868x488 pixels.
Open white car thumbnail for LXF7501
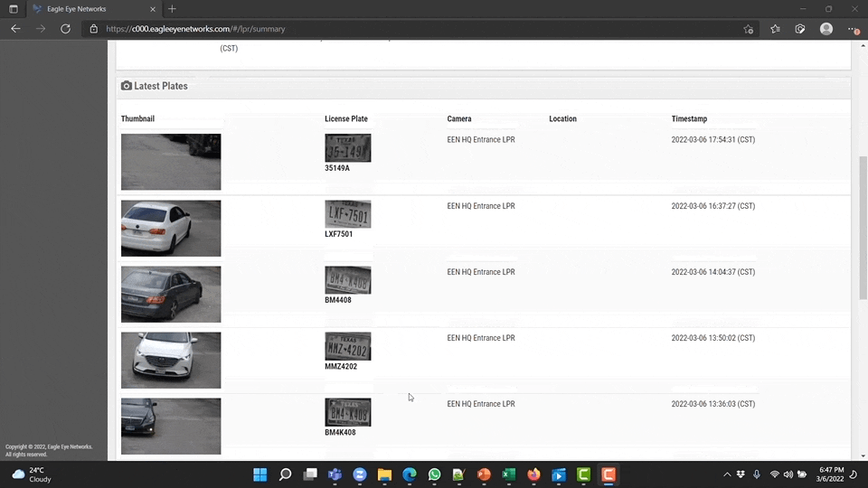pyautogui.click(x=171, y=228)
